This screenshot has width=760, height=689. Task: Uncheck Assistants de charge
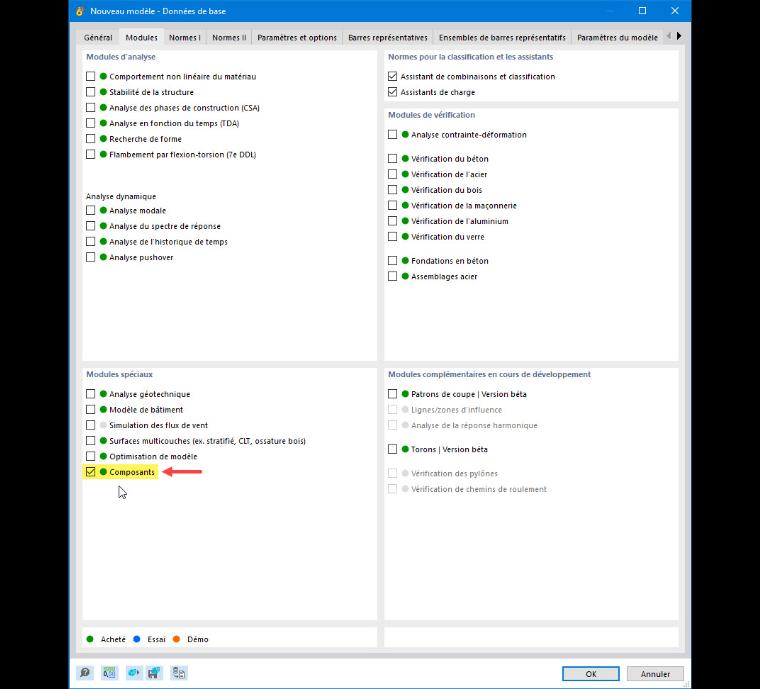point(392,92)
